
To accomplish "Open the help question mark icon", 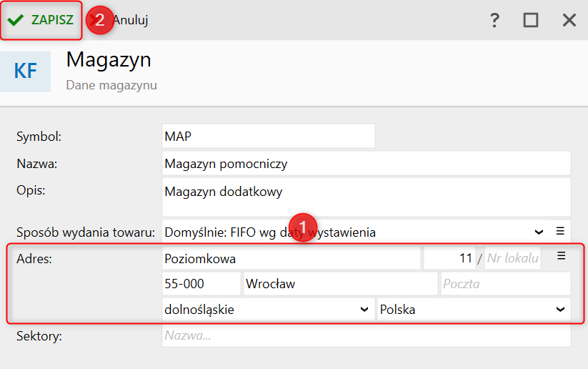I will pyautogui.click(x=494, y=20).
